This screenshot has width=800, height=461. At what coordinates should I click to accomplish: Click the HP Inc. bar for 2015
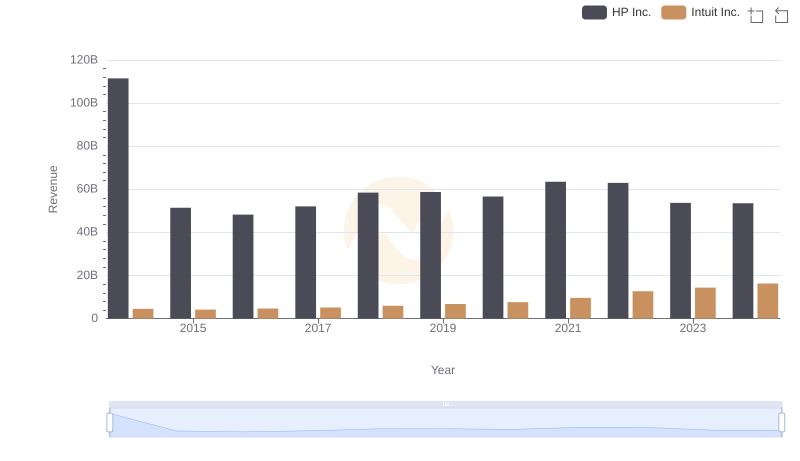[181, 263]
